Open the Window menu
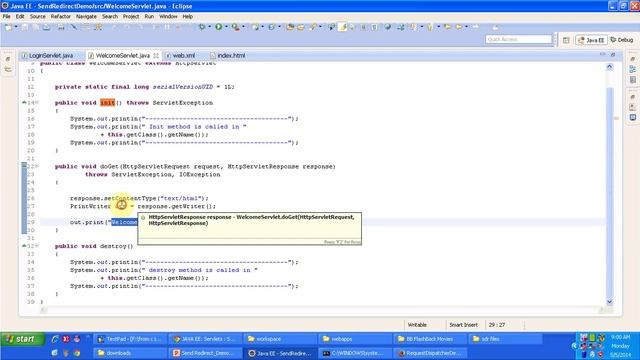640x360 pixels. tap(168, 16)
